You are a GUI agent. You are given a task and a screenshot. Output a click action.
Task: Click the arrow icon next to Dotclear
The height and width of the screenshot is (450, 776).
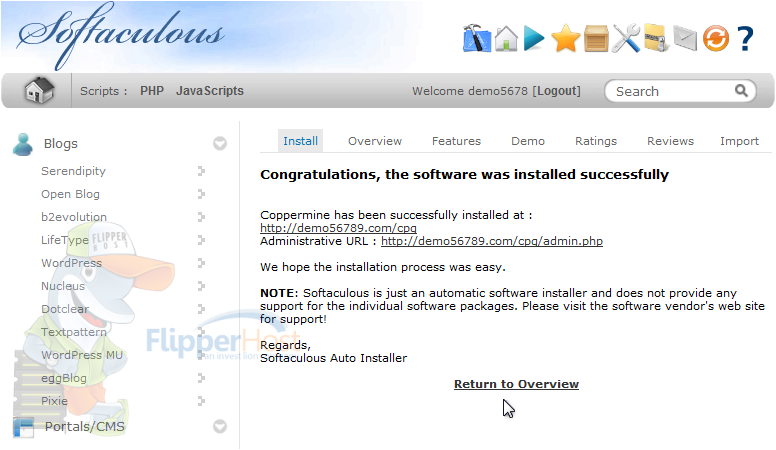[x=201, y=308]
